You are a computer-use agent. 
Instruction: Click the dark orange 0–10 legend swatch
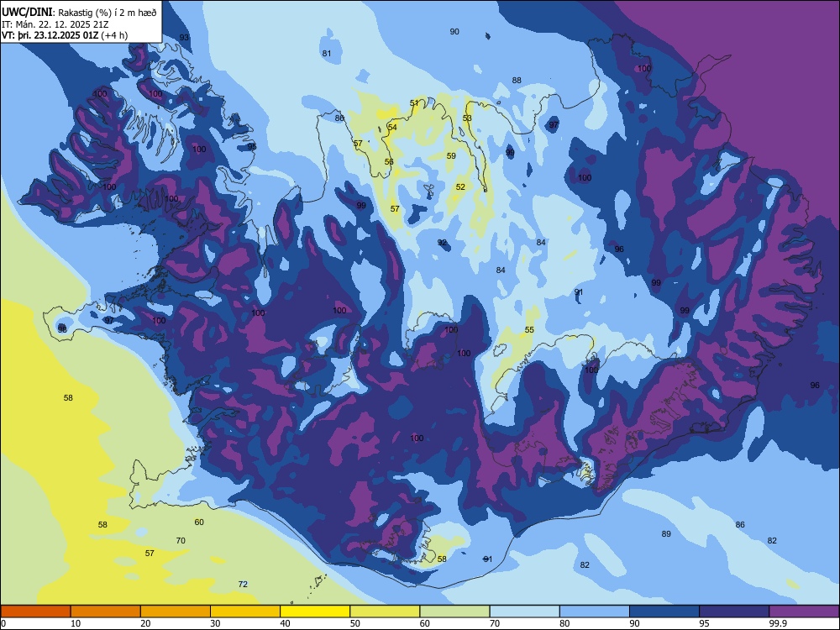[x=35, y=612]
